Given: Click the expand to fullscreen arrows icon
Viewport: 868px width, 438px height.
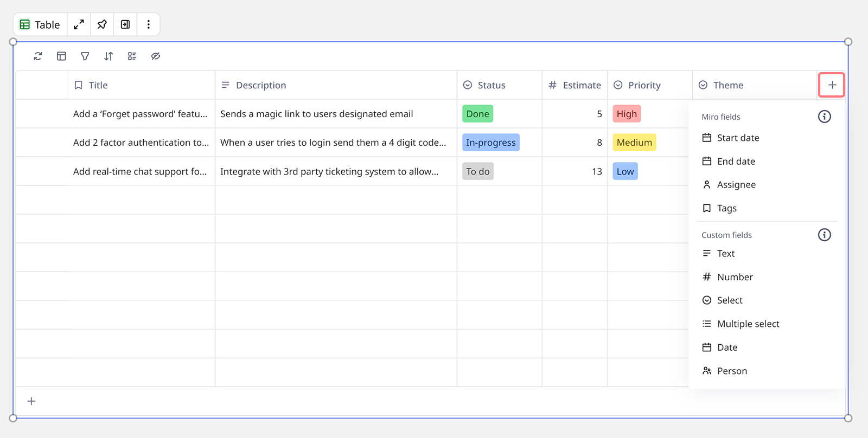Looking at the screenshot, I should coord(79,24).
